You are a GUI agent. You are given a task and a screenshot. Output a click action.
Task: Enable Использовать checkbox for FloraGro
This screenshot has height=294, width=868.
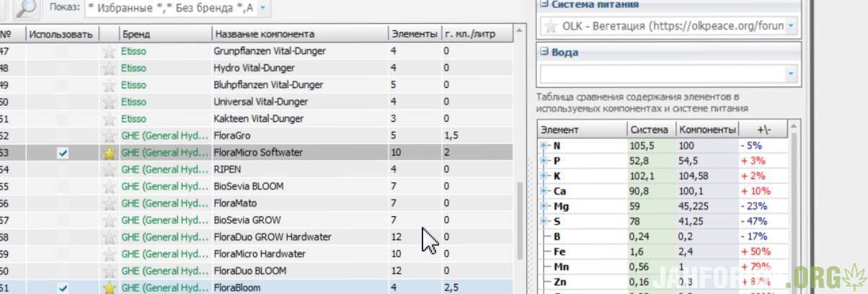click(63, 136)
